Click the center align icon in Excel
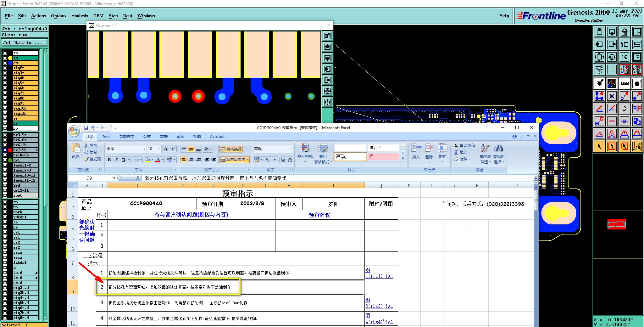644x327 pixels. click(x=191, y=160)
